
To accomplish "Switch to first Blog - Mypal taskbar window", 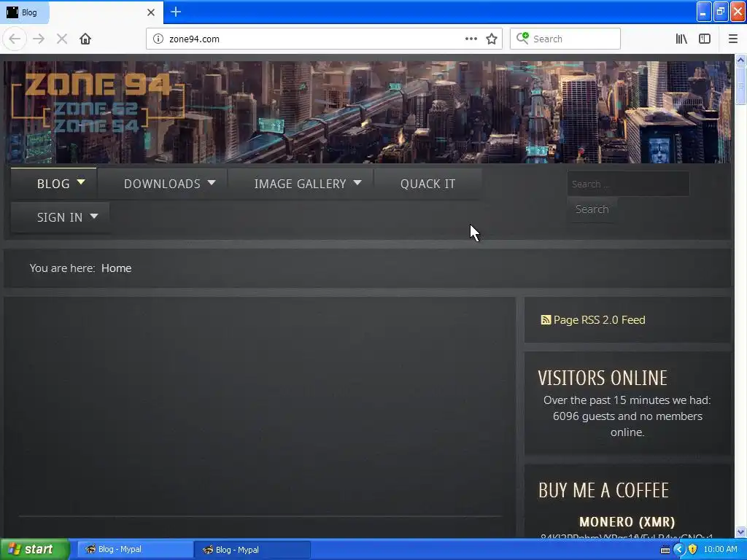I will (134, 550).
